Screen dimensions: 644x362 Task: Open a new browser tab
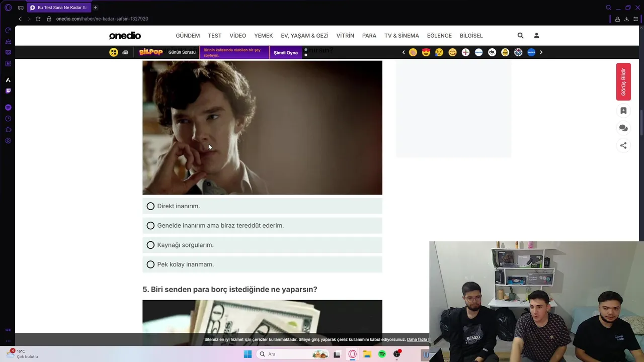click(95, 8)
